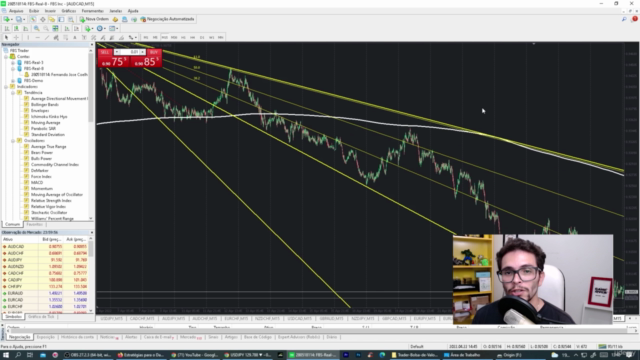Image resolution: width=640 pixels, height=360 pixels.
Task: Switch timeframe to M1
Action: click(146, 38)
